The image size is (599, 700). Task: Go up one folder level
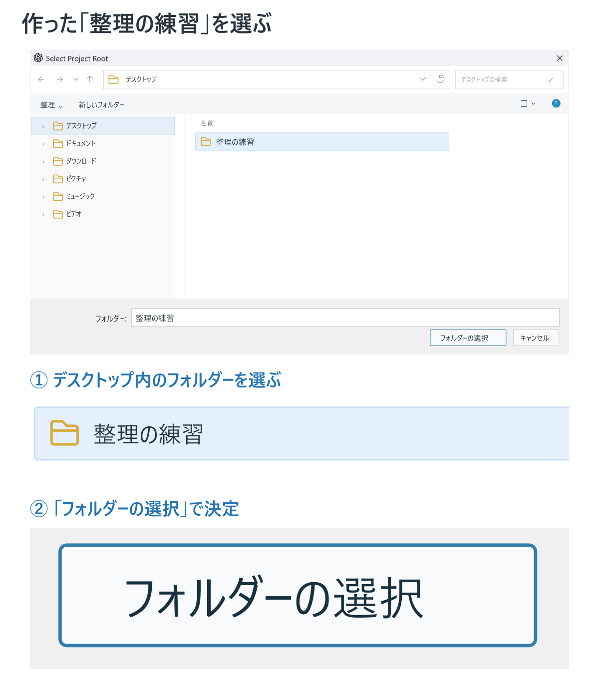[x=90, y=79]
